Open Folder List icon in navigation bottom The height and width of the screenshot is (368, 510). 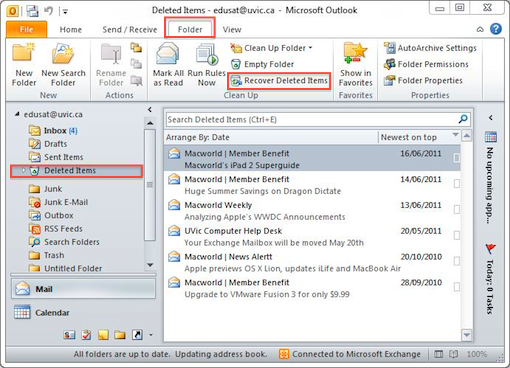click(x=120, y=334)
